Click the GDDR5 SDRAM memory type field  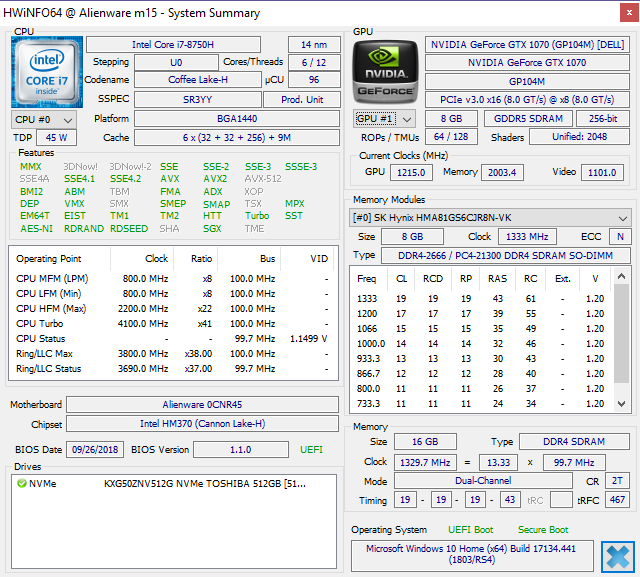point(528,119)
